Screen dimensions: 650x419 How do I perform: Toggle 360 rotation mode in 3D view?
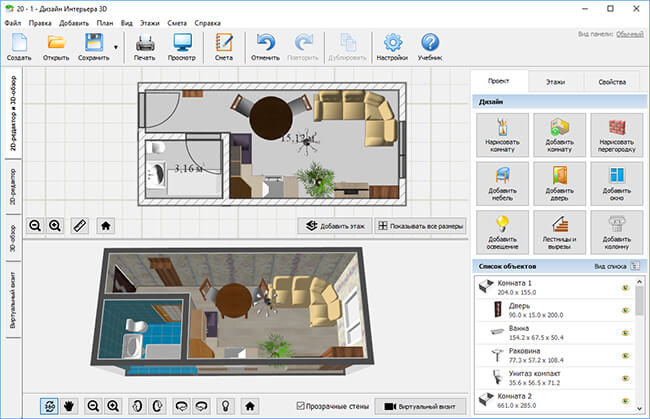click(x=49, y=406)
